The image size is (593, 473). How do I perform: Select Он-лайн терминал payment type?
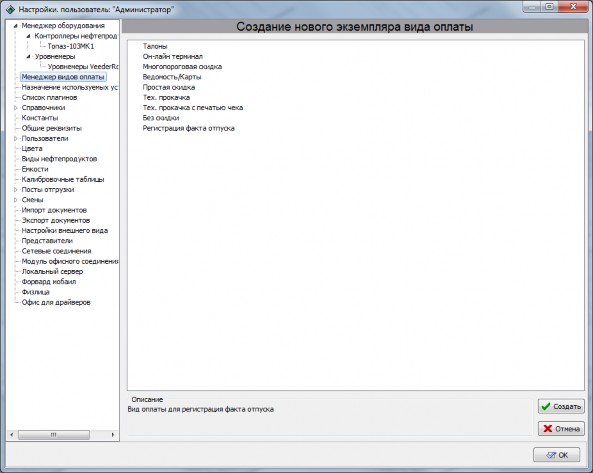[x=172, y=56]
